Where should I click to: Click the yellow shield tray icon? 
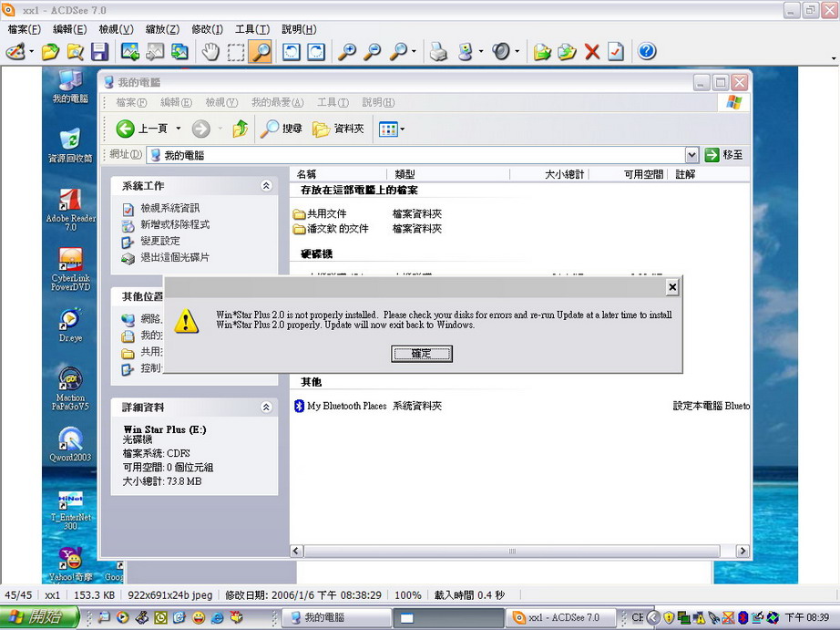click(668, 617)
